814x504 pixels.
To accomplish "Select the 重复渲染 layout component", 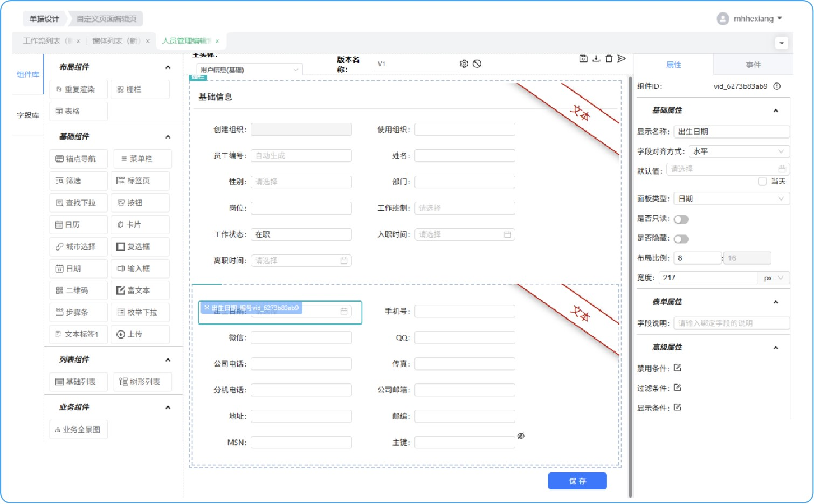I will click(x=79, y=89).
